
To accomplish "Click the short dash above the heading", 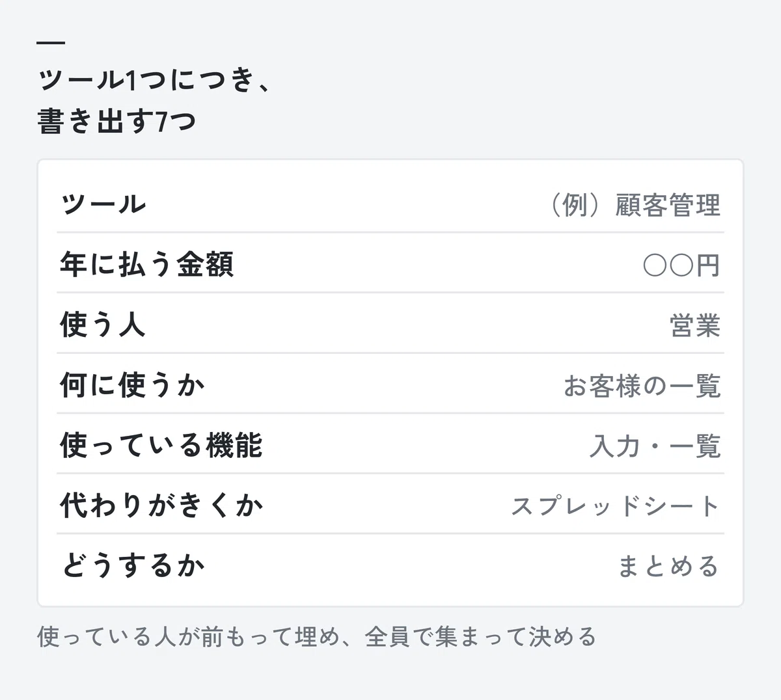I will (x=51, y=43).
